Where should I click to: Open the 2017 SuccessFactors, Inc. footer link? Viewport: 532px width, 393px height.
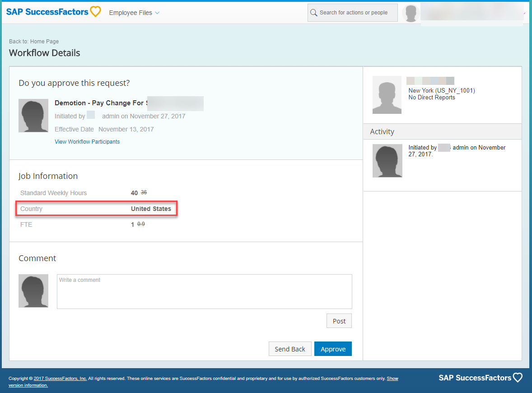61,379
